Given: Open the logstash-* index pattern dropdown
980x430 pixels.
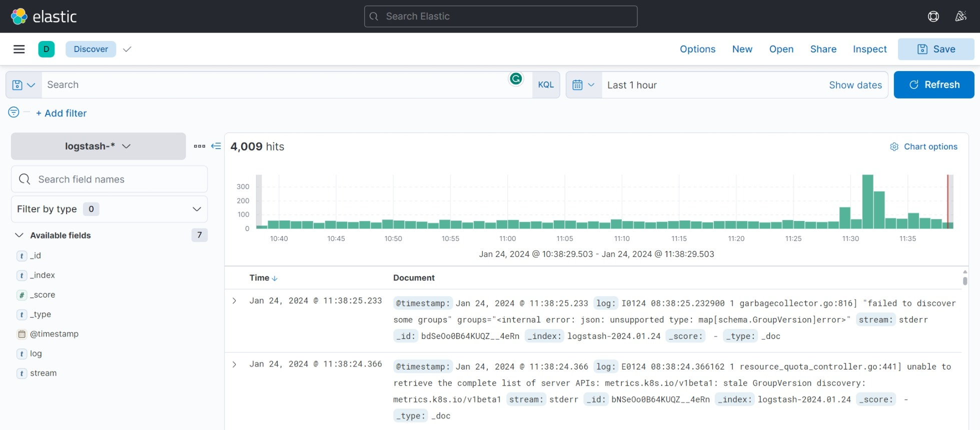Looking at the screenshot, I should click(98, 146).
